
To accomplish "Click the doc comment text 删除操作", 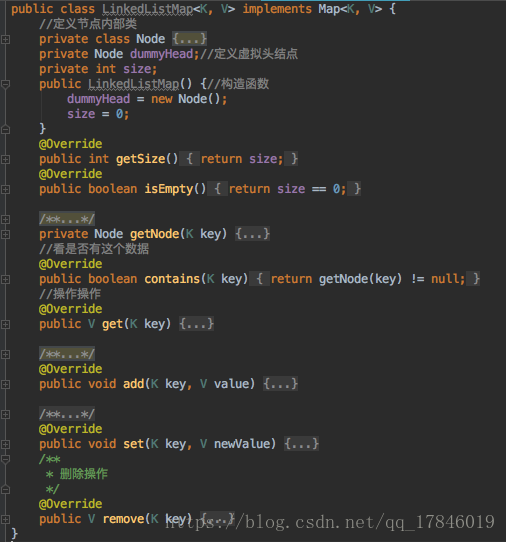I will click(x=84, y=474).
